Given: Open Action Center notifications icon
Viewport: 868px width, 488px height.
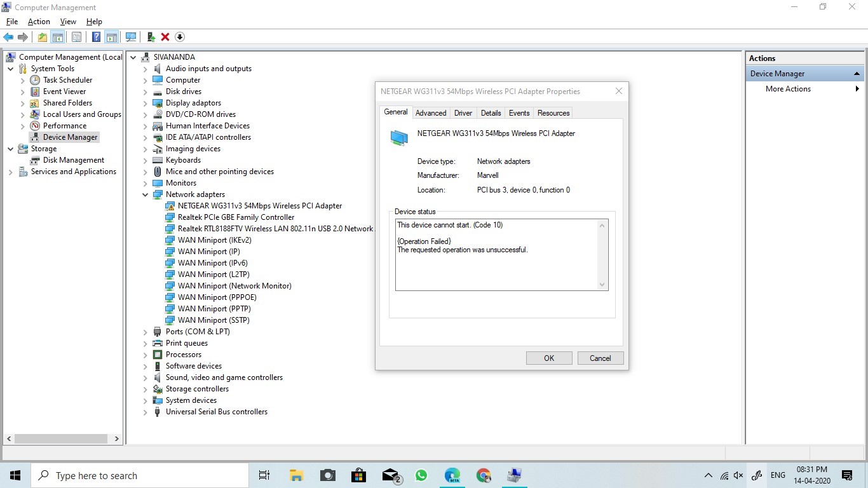Looking at the screenshot, I should [847, 475].
